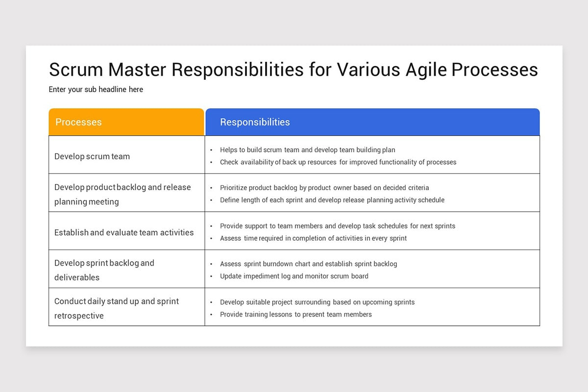Click 'Check availability of back up resources' bullet
The height and width of the screenshot is (392, 588).
tap(338, 162)
